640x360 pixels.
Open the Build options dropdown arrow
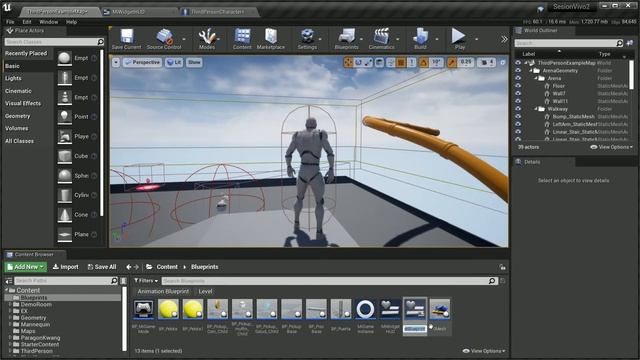tap(437, 39)
